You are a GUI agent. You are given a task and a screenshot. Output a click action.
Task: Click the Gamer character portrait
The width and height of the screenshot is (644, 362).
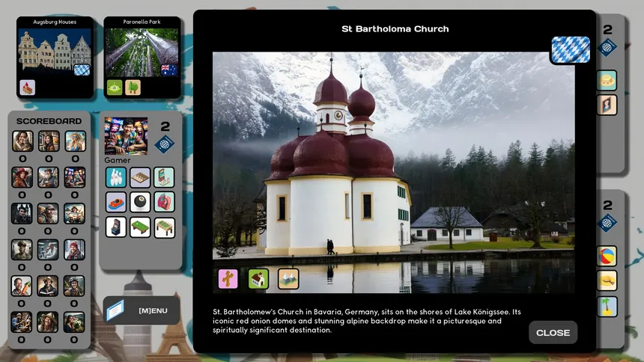point(126,136)
